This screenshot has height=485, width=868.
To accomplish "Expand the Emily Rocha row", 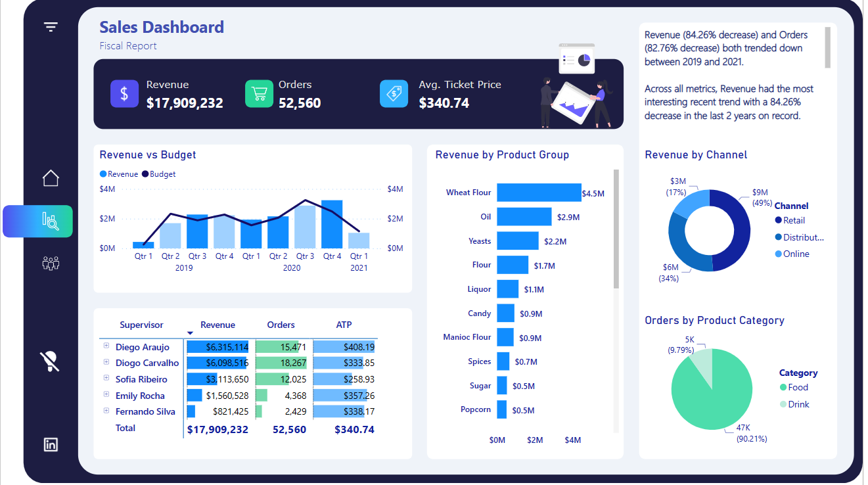I will tap(106, 394).
